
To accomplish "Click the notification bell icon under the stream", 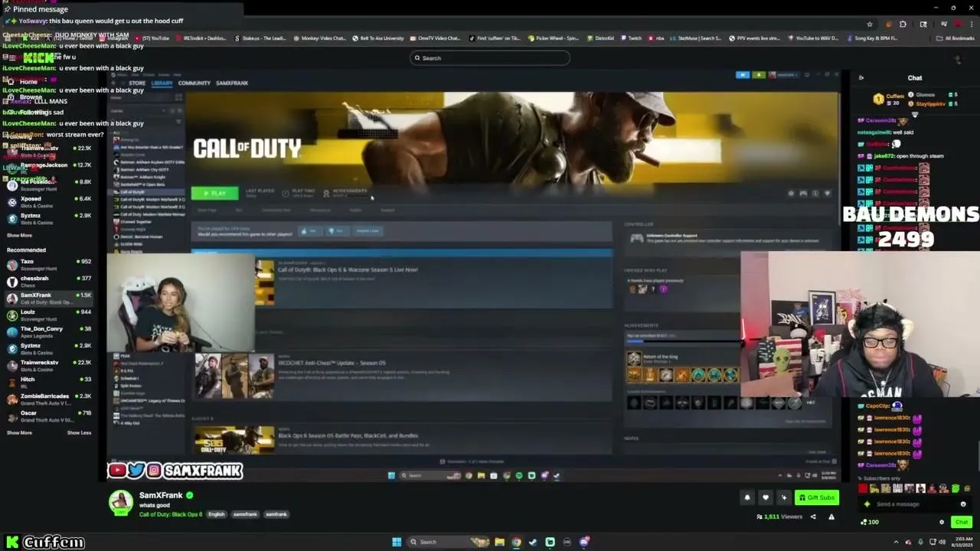I will click(747, 497).
